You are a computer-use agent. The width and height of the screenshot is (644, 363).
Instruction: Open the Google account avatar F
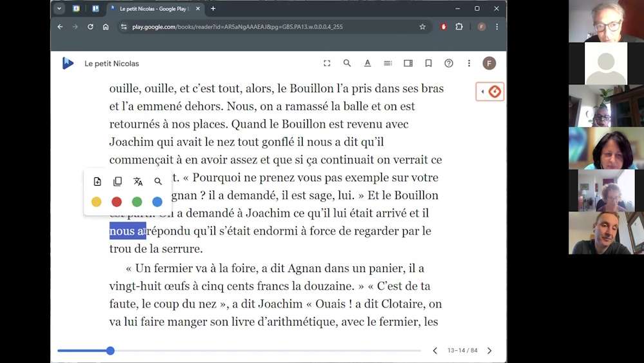pos(489,63)
